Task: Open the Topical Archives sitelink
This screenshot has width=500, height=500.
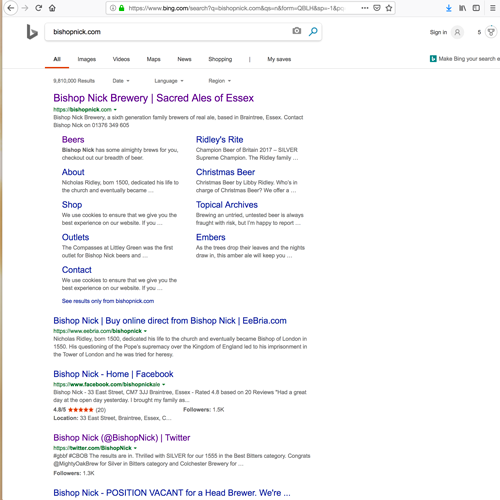Action: [227, 205]
